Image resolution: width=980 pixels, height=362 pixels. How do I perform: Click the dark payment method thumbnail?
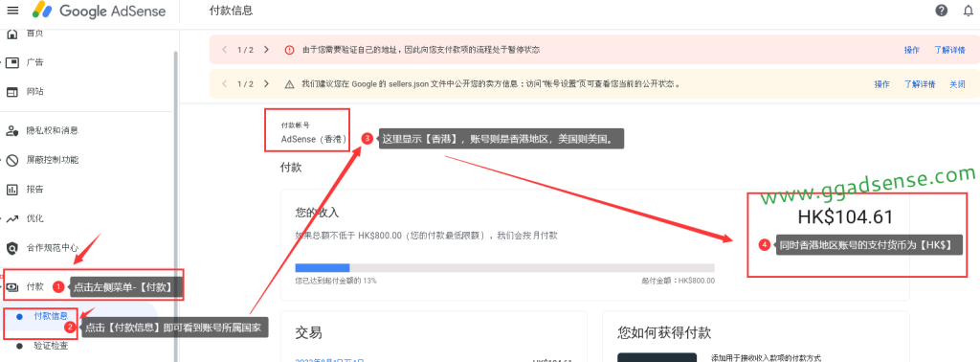tap(657, 357)
